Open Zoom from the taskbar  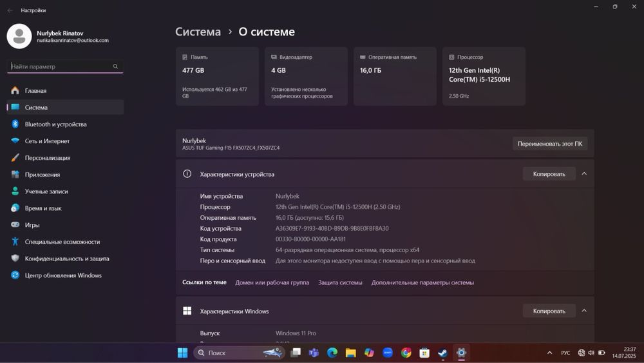(x=387, y=353)
